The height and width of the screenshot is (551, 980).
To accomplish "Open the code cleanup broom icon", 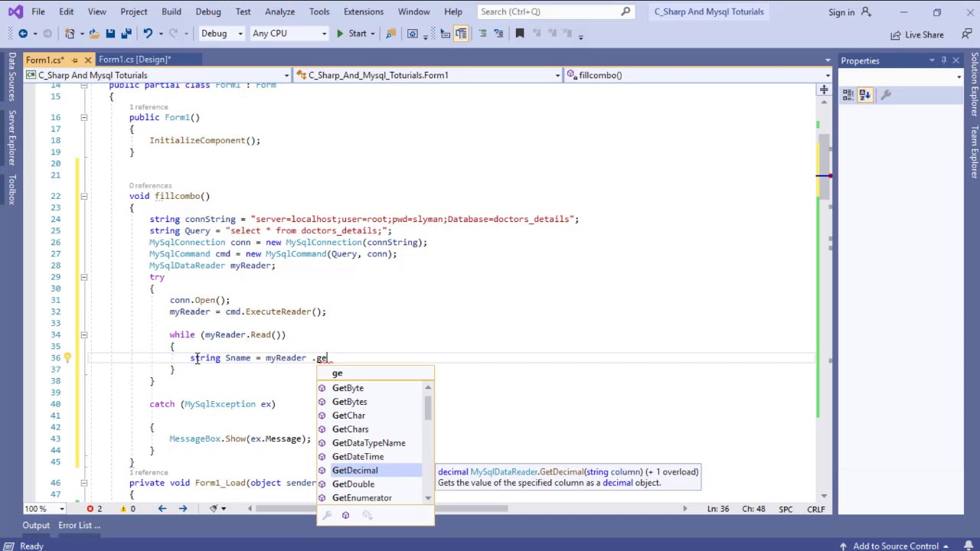I will (214, 509).
